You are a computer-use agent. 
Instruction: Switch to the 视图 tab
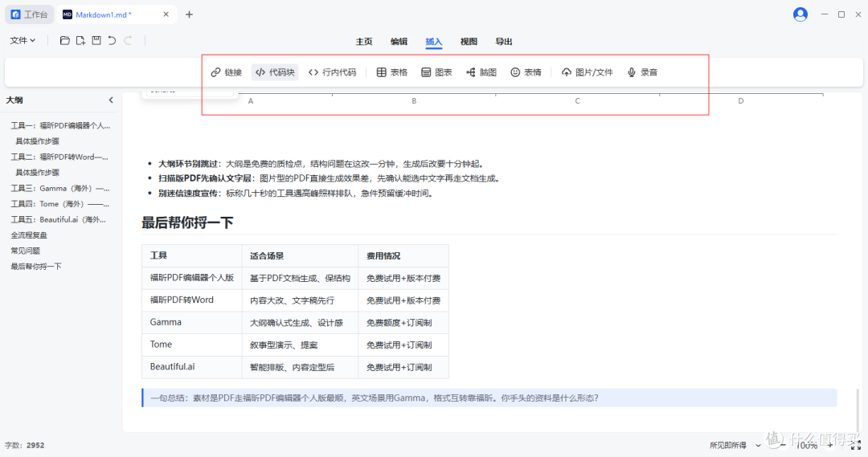coord(469,42)
